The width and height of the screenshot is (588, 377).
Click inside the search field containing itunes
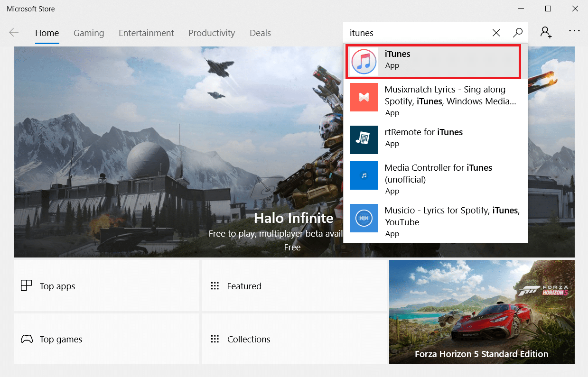pos(418,33)
